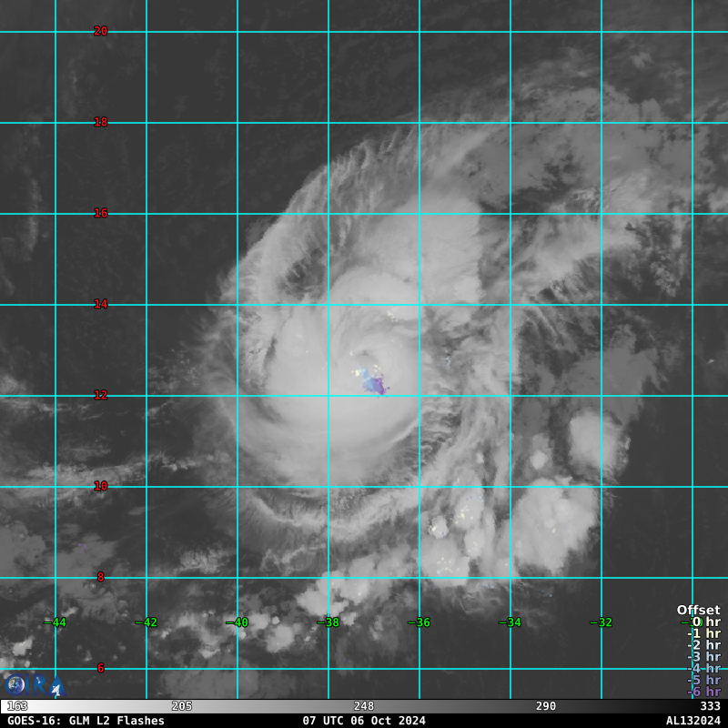Select the red latitude label 6
This screenshot has width=728, height=728.
(101, 668)
